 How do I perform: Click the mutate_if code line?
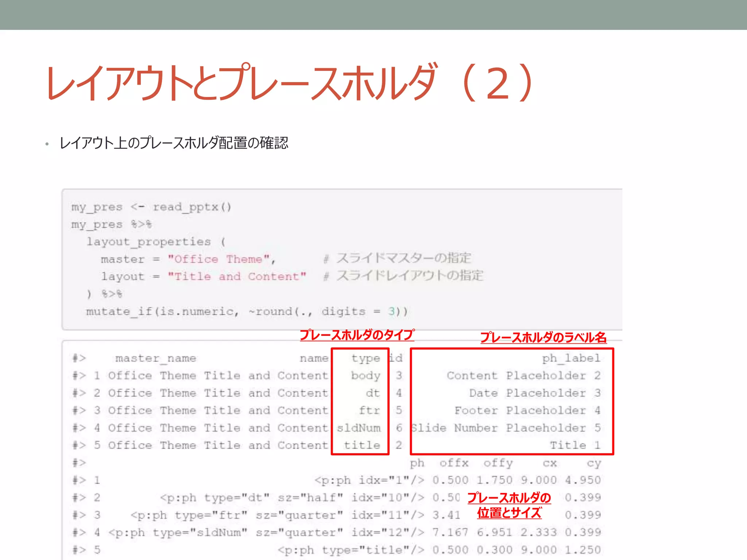247,311
